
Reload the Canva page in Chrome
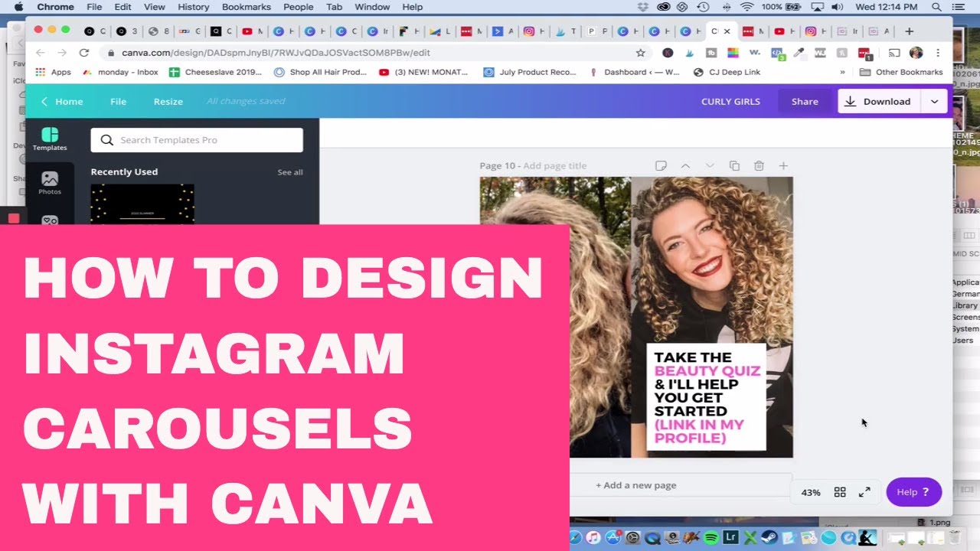[x=84, y=53]
